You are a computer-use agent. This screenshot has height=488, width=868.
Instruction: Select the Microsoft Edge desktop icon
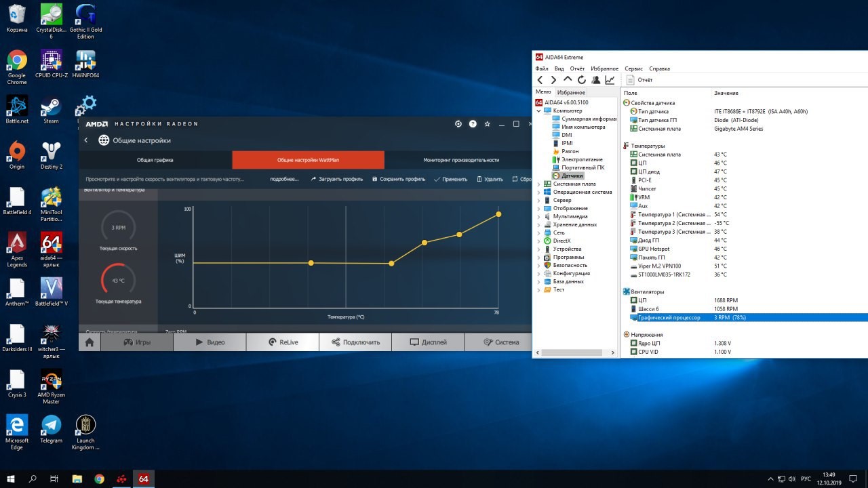coord(17,432)
